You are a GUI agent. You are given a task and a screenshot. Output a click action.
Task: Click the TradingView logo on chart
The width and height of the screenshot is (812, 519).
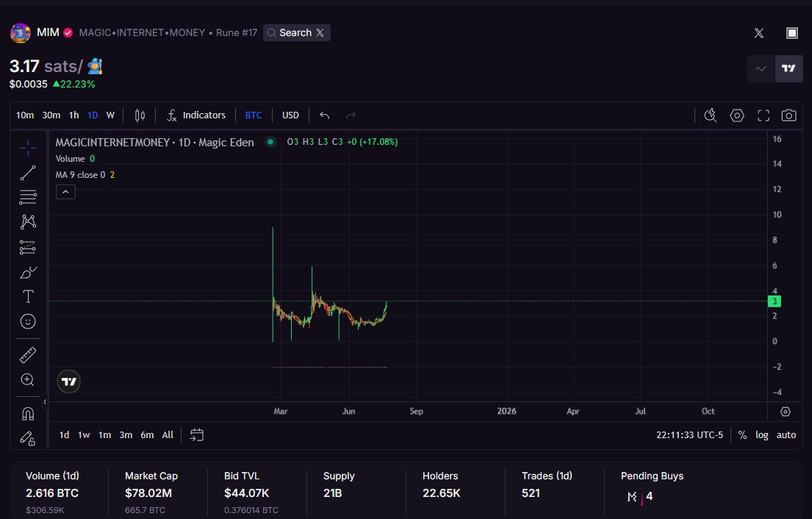point(69,382)
